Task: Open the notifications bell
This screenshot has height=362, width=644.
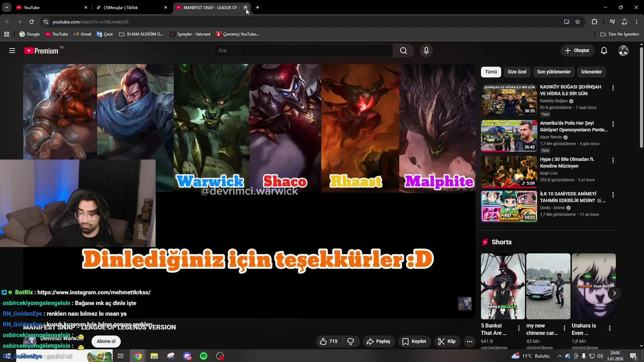Action: click(604, 51)
